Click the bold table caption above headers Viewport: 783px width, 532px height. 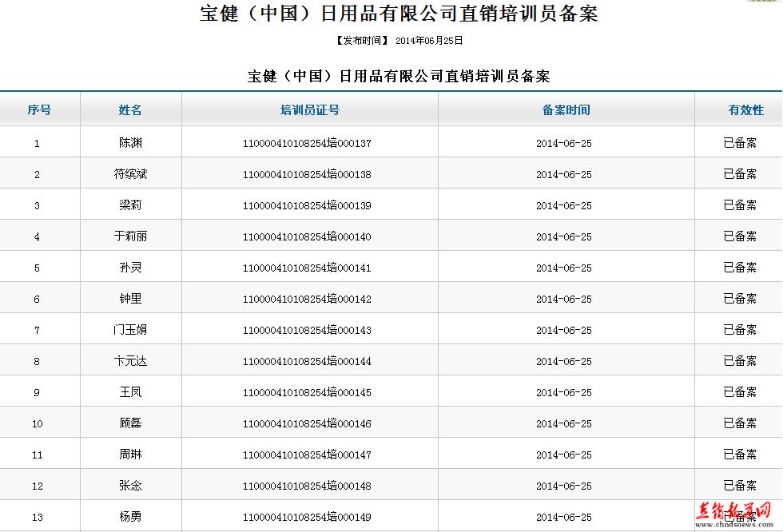pos(399,76)
